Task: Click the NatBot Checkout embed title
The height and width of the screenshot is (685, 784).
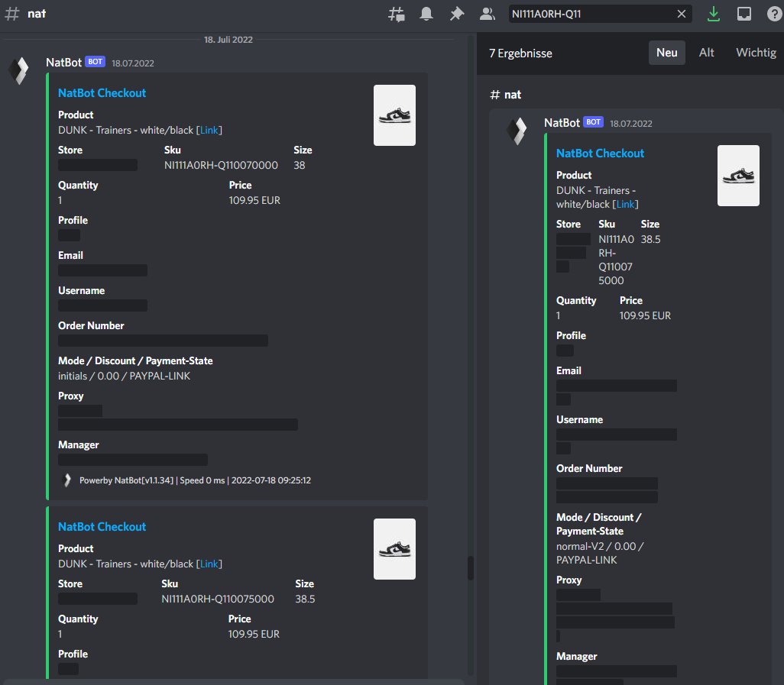Action: pyautogui.click(x=102, y=92)
